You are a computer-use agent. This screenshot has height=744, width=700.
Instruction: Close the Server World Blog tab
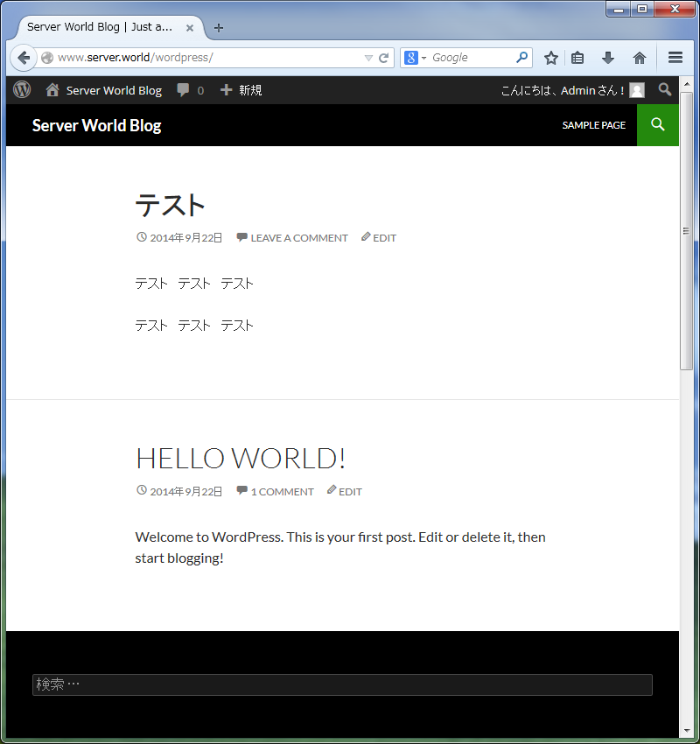click(190, 28)
